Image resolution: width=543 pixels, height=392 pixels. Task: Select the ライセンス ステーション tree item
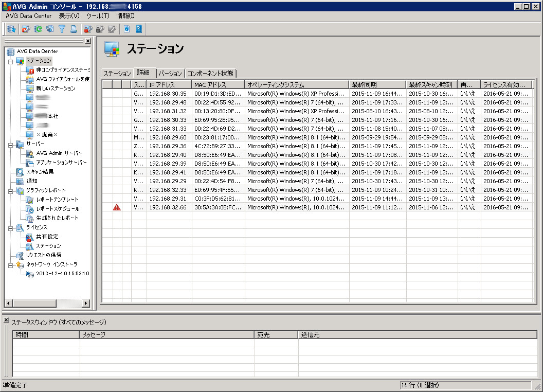tap(48, 246)
